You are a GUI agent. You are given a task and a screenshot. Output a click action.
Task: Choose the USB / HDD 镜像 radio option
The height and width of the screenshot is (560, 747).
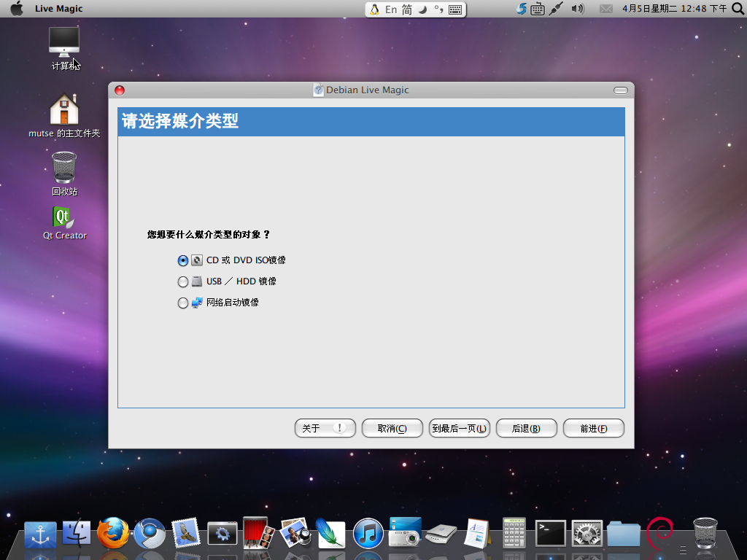coord(183,281)
